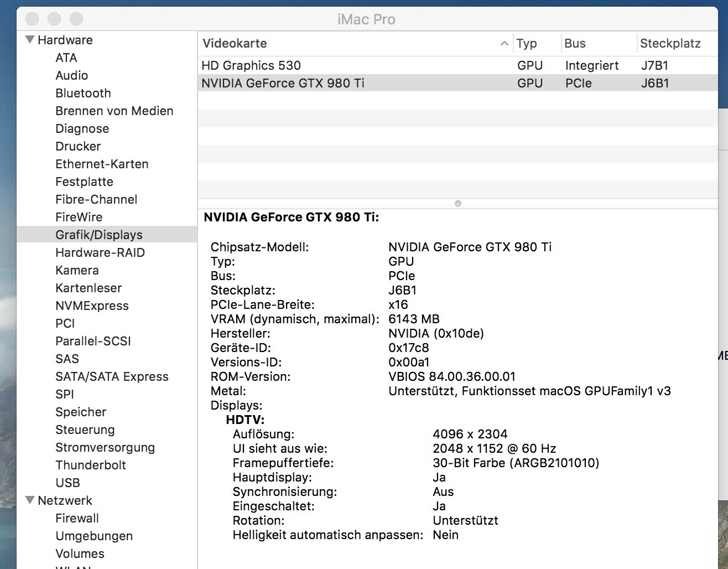Click the red close window button
This screenshot has width=728, height=569.
pos(32,19)
